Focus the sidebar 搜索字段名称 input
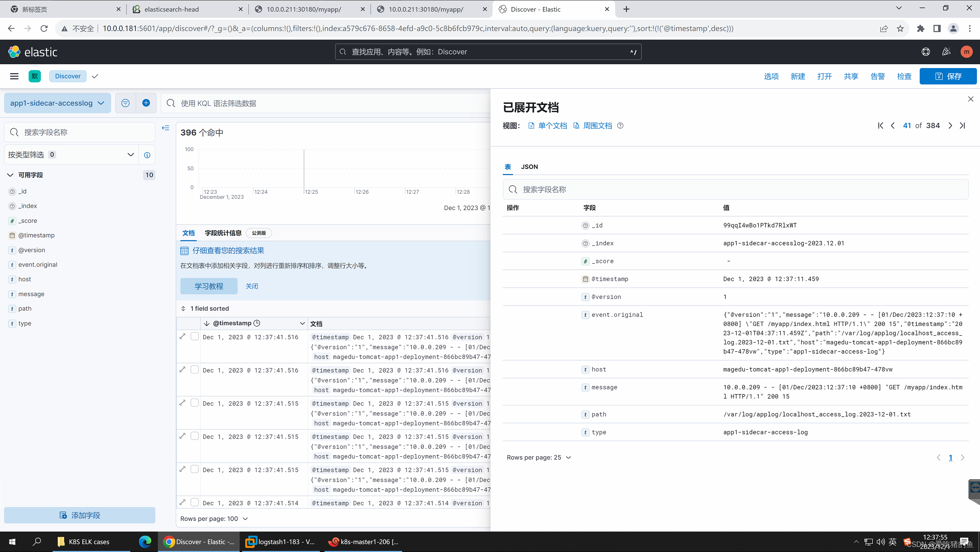This screenshot has width=980, height=552. [79, 132]
